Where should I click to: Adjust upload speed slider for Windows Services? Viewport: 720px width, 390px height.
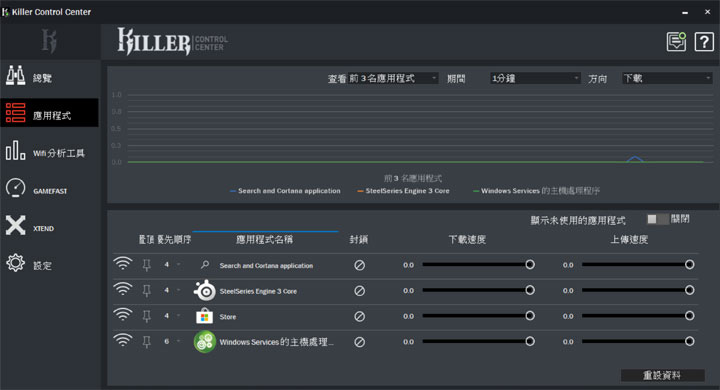click(638, 342)
